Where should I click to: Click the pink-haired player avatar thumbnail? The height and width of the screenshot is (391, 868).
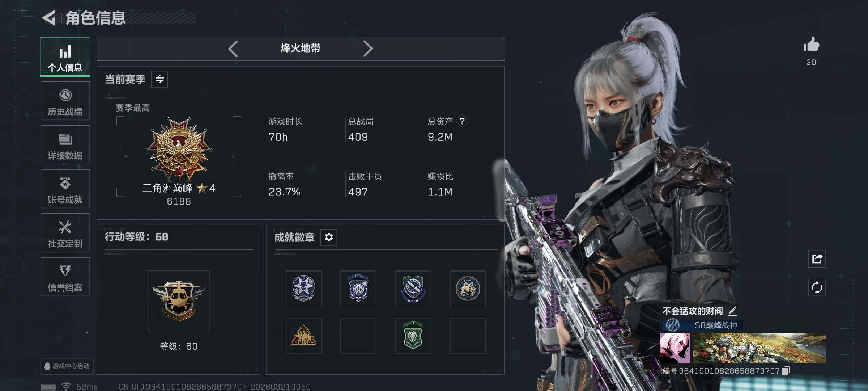pos(675,348)
